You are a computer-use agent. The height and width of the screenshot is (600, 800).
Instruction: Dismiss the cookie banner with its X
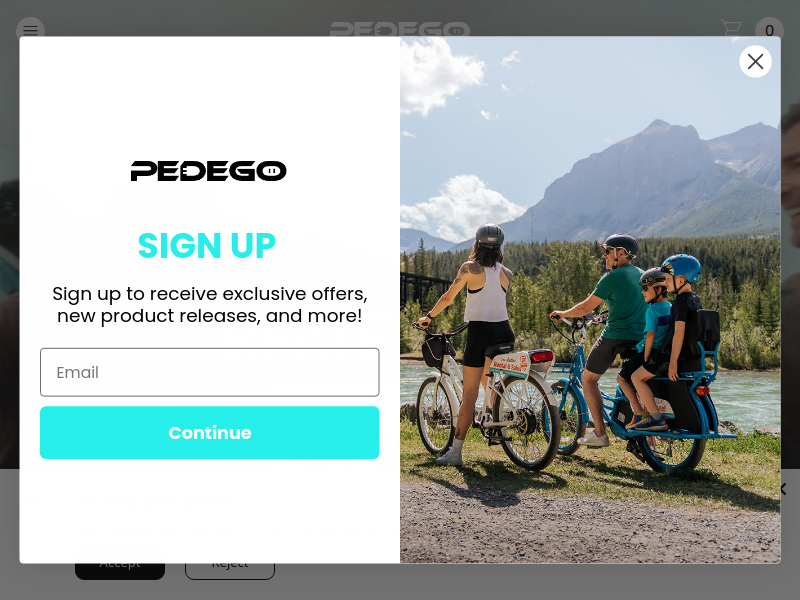[x=784, y=489]
